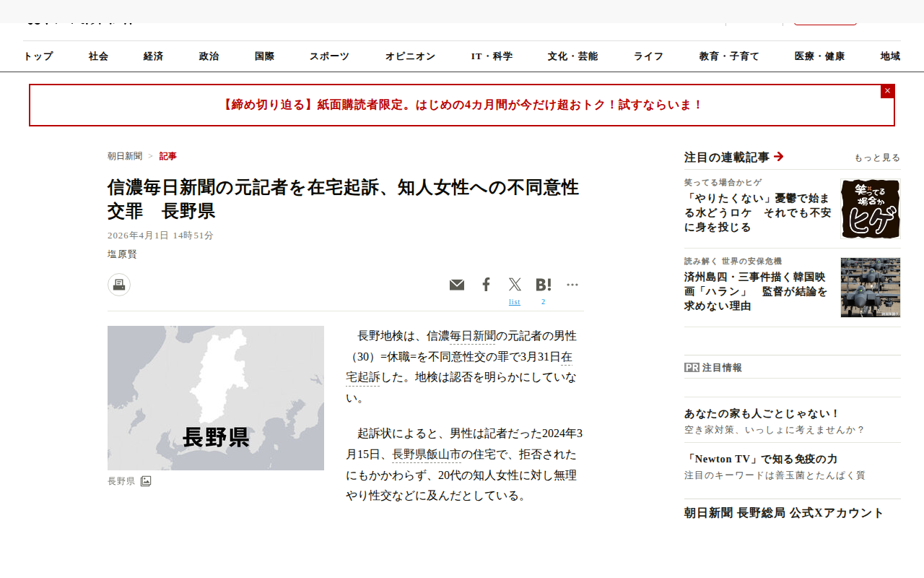Switch to the 政治 section
Image resolution: width=924 pixels, height=578 pixels.
(x=209, y=56)
